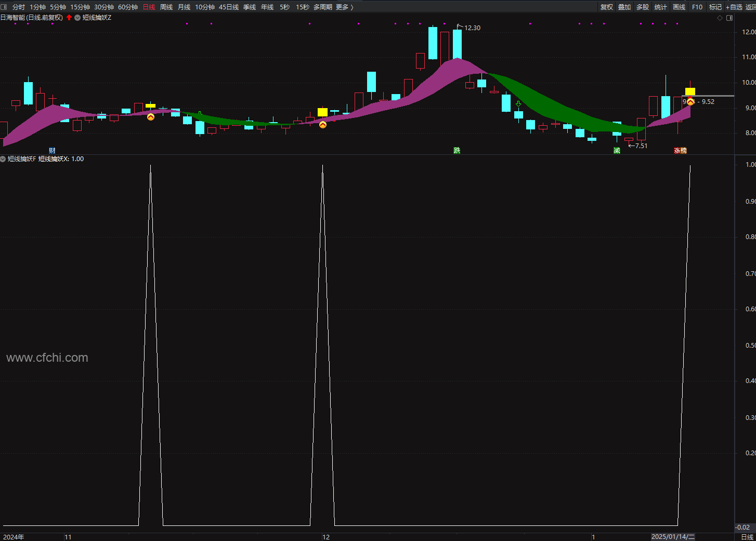Switch to 5分钟 period
Screen dimensions: 756x541
(58, 7)
